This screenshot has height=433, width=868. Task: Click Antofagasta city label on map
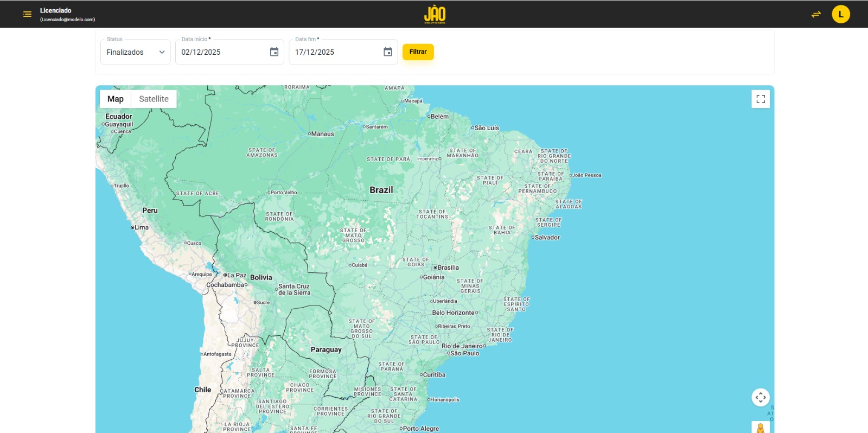pyautogui.click(x=218, y=354)
